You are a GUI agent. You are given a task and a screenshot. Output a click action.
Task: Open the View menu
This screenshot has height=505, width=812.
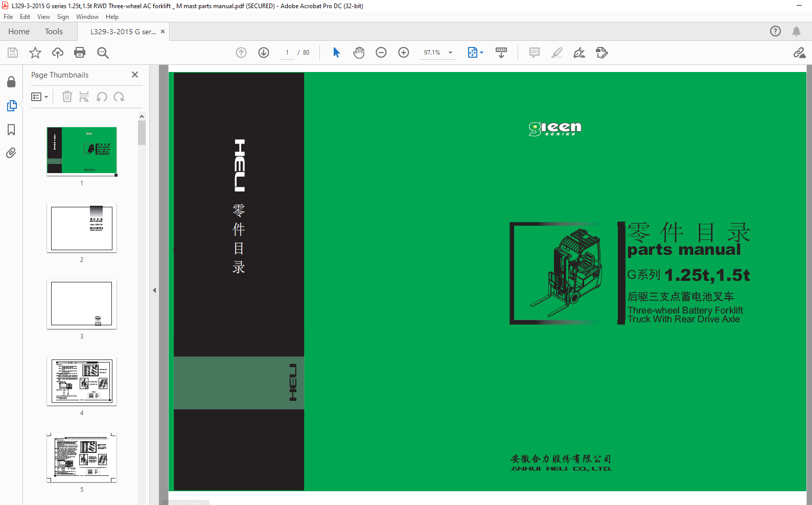coord(43,17)
